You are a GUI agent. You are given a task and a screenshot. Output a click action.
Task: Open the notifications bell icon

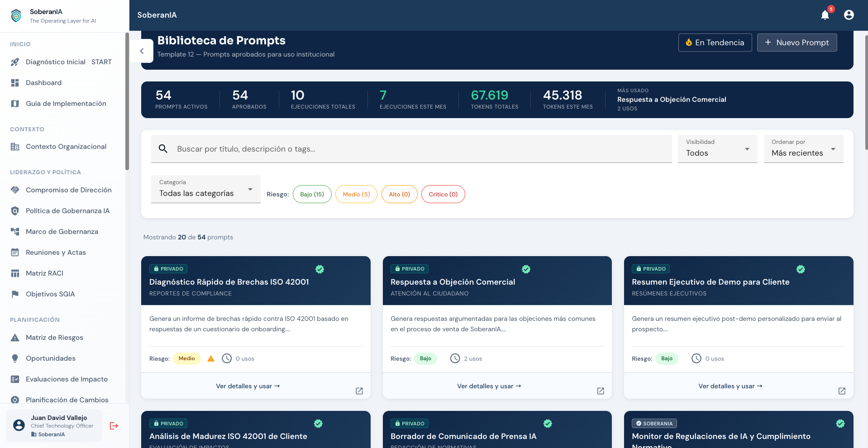pos(825,15)
